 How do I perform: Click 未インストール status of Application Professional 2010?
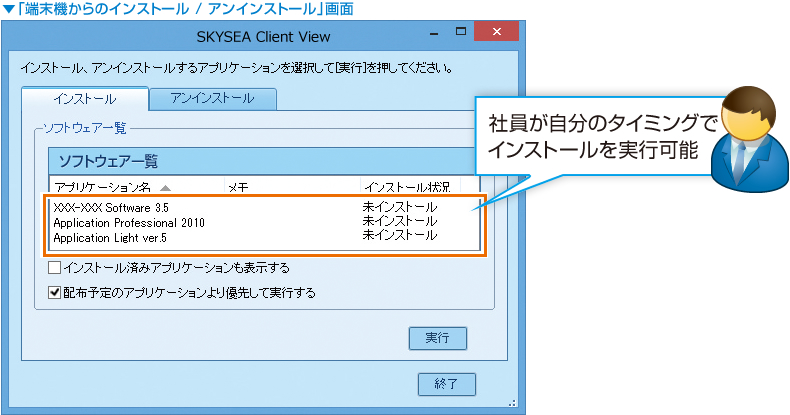[400, 221]
